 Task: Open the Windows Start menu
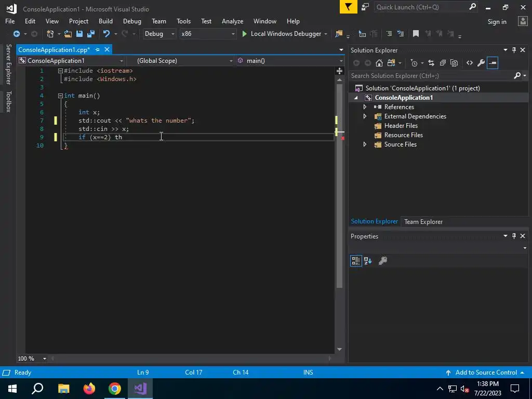[x=12, y=389]
